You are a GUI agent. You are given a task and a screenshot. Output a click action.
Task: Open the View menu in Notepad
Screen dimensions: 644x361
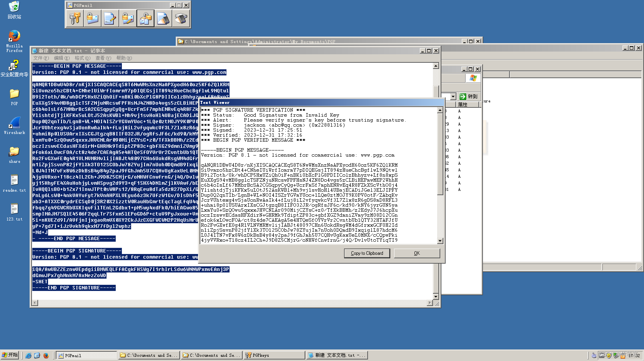click(103, 58)
